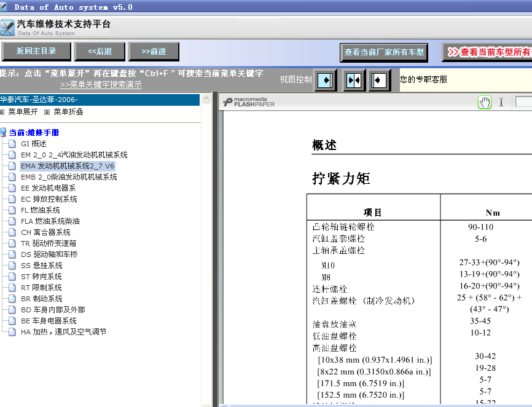Click page icon next to EC 排放控制系统
532x407 pixels.
12,199
